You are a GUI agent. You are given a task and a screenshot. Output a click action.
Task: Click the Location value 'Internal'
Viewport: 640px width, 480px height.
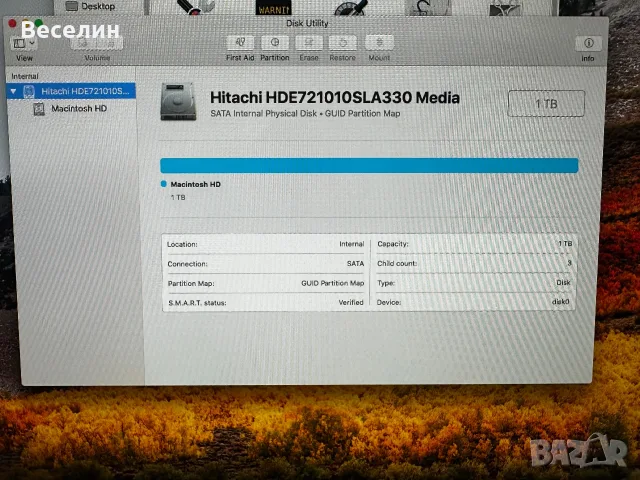[x=351, y=244]
